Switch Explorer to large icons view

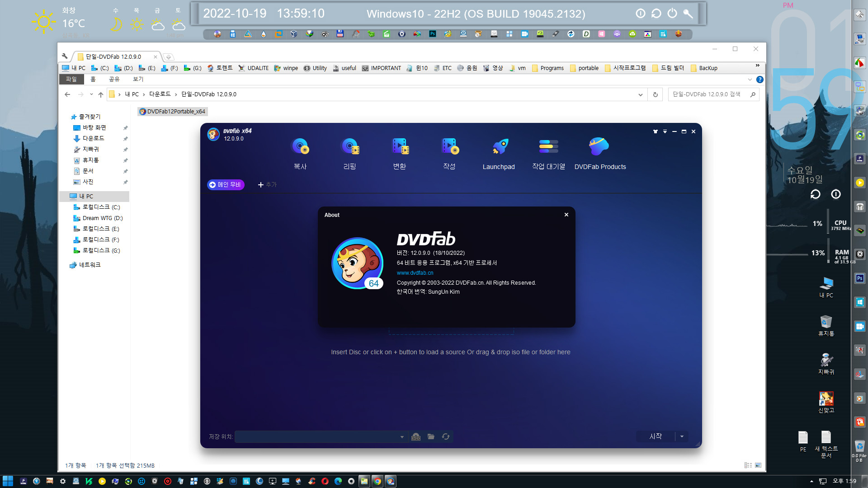[x=758, y=465]
